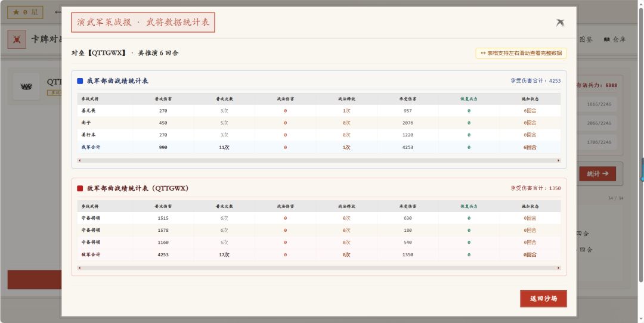Image resolution: width=644 pixels, height=323 pixels.
Task: Click the 统计 arrow button in the background page
Action: pos(597,174)
